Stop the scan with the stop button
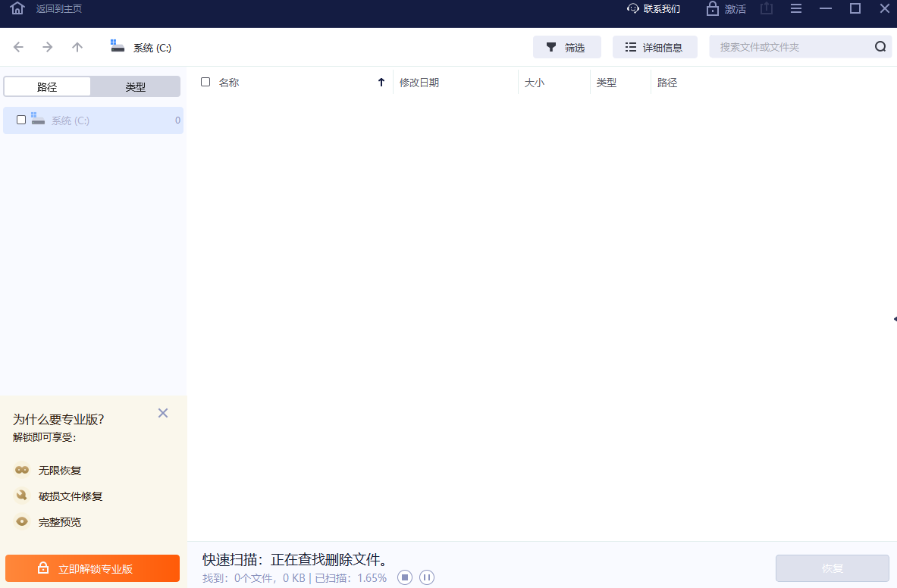Image resolution: width=897 pixels, height=588 pixels. (405, 577)
